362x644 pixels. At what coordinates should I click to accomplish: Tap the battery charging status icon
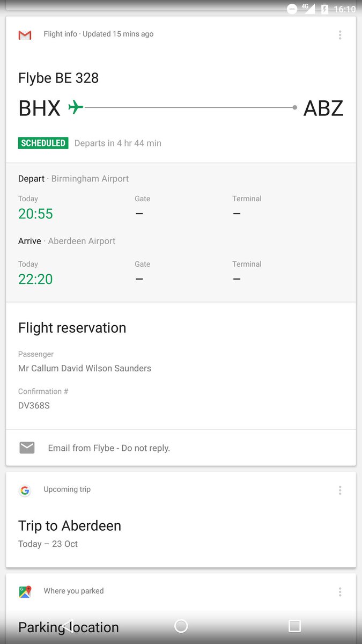[324, 9]
